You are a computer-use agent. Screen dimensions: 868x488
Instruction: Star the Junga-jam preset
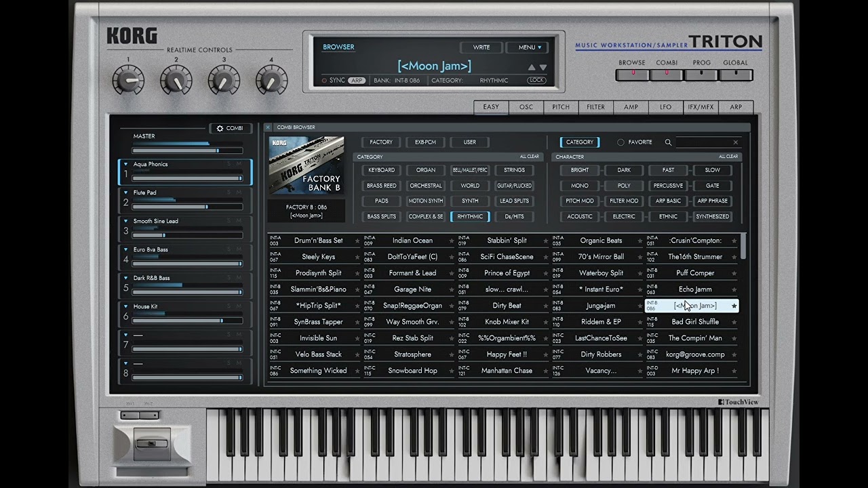pos(639,306)
